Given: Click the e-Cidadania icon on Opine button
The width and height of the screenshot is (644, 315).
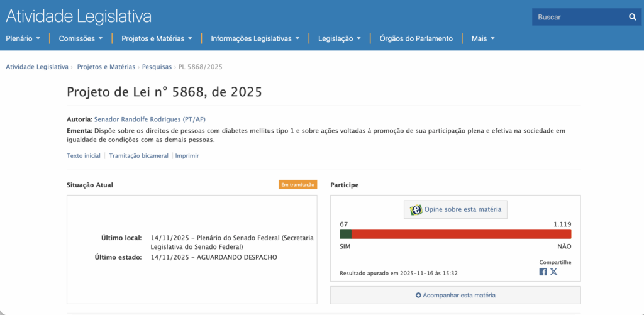Looking at the screenshot, I should tap(416, 210).
